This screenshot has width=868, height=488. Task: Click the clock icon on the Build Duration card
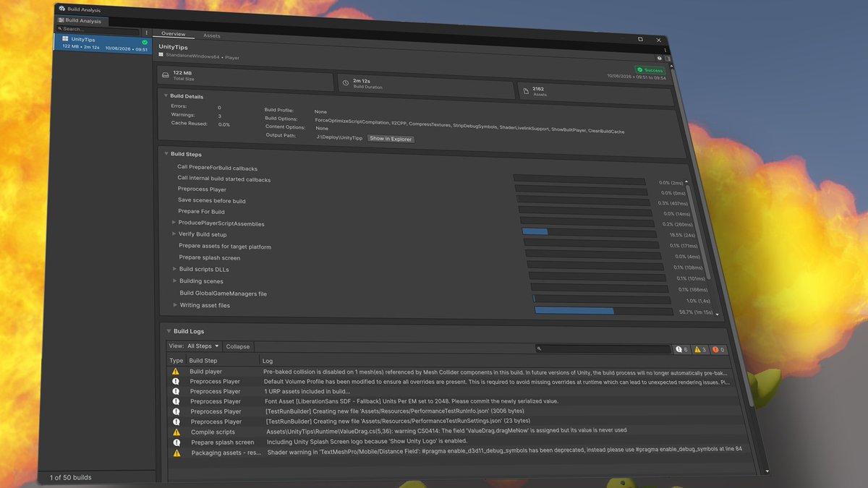click(x=345, y=83)
